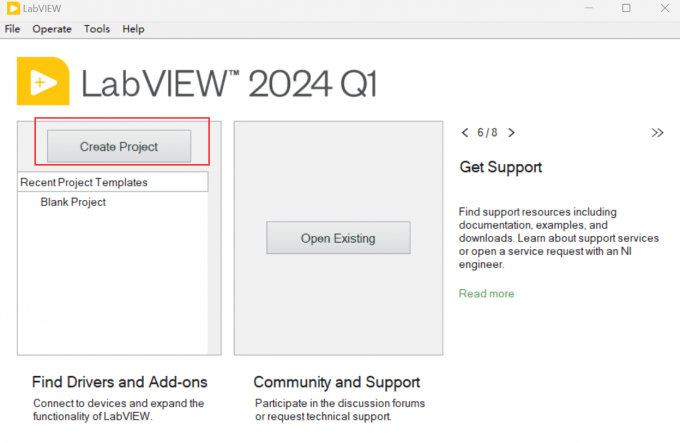Screen dimensions: 680x443
Task: Open the File menu
Action: pyautogui.click(x=12, y=29)
